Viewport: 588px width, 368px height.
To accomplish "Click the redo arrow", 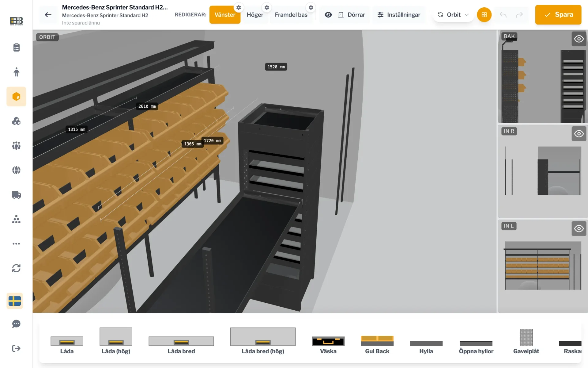I will tap(519, 15).
